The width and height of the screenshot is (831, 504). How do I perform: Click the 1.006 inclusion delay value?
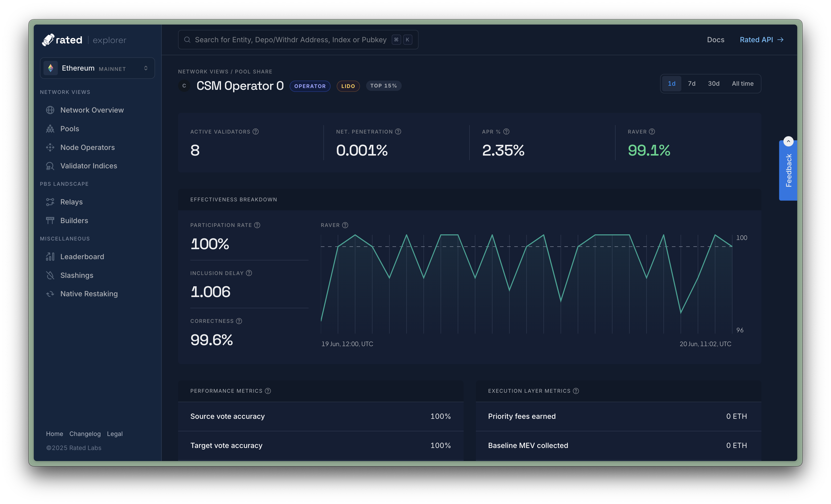coord(211,292)
